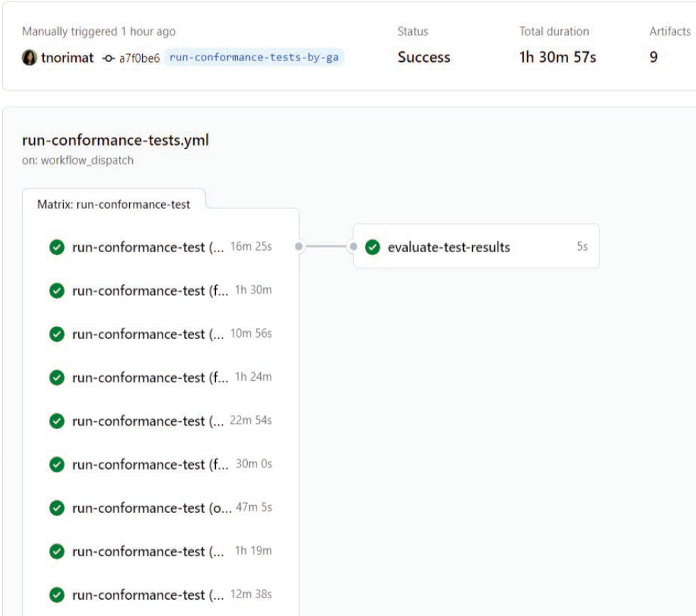Click the commit icon before a7f0be6
The width and height of the screenshot is (696, 616).
click(x=108, y=58)
